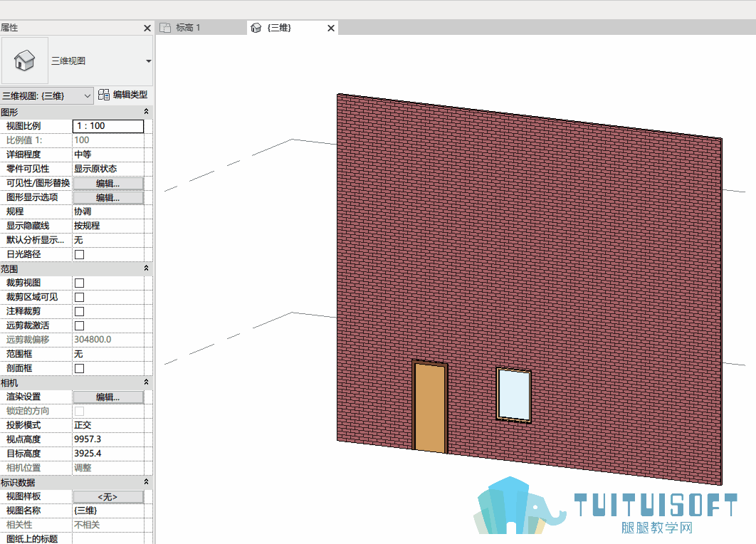Click the 视图比例 1:100 field
The image size is (756, 544).
click(x=108, y=126)
